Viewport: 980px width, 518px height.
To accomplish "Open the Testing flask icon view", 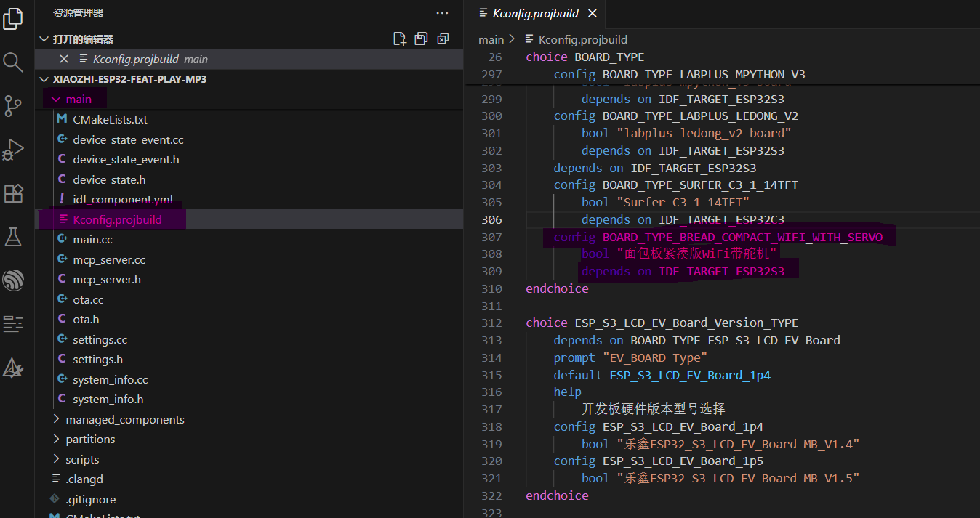I will 13,236.
